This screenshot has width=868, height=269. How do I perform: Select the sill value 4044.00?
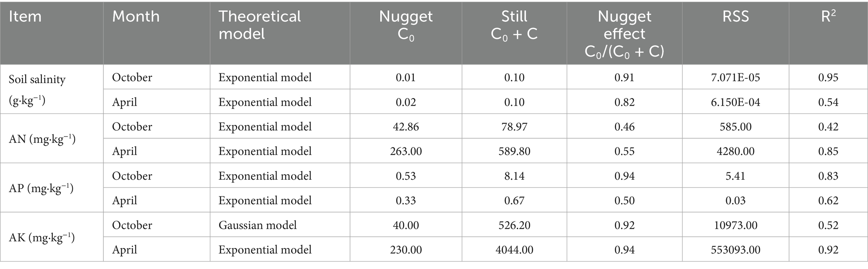tap(514, 250)
